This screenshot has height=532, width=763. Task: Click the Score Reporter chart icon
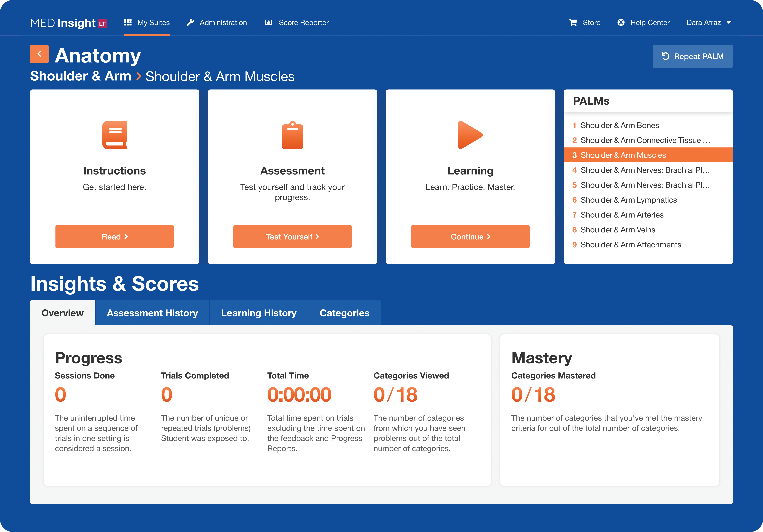point(268,23)
